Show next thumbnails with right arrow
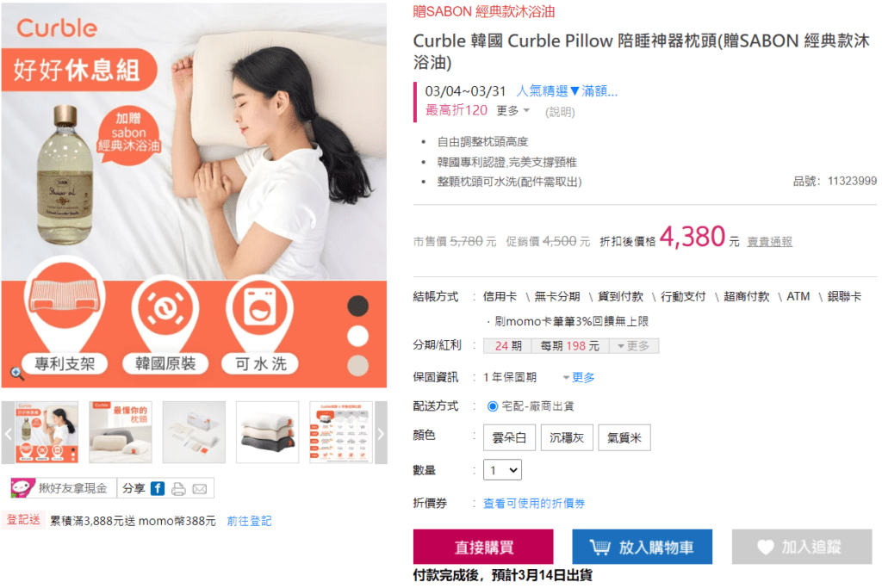Screen dimensions: 882x588 [381, 433]
